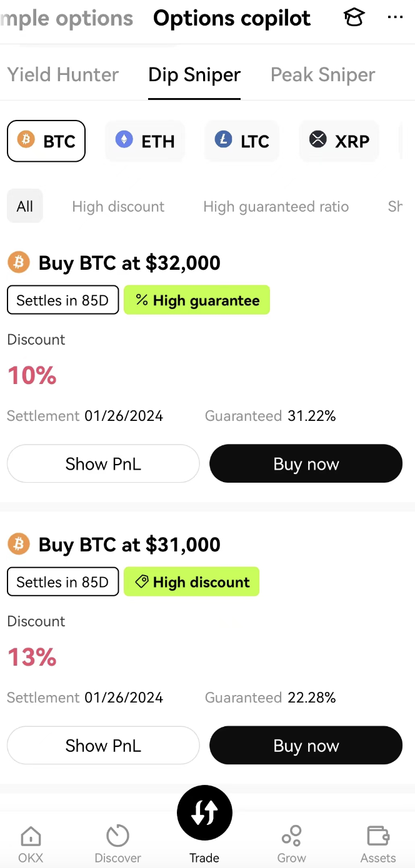This screenshot has height=868, width=415.
Task: Show PnL for $32,000 BTC offer
Action: coord(103,464)
